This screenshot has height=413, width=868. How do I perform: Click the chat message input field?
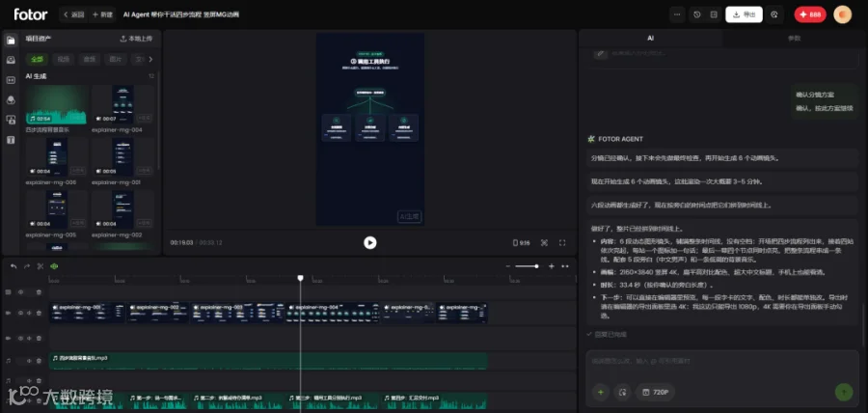[722, 362]
